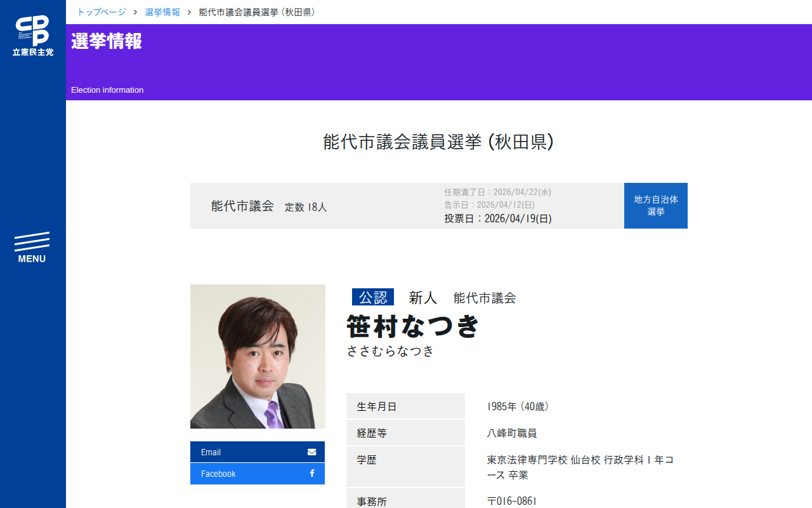Click the Facebook f icon
The width and height of the screenshot is (812, 508).
click(x=312, y=474)
